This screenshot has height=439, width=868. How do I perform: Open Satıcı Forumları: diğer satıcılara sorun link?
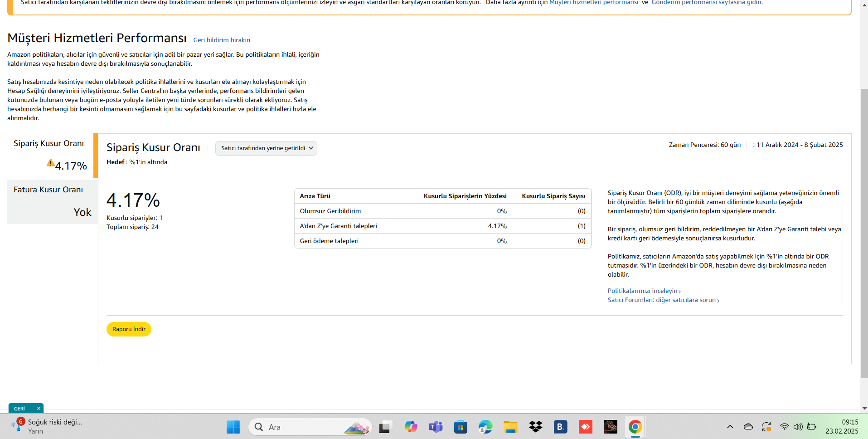click(x=664, y=300)
